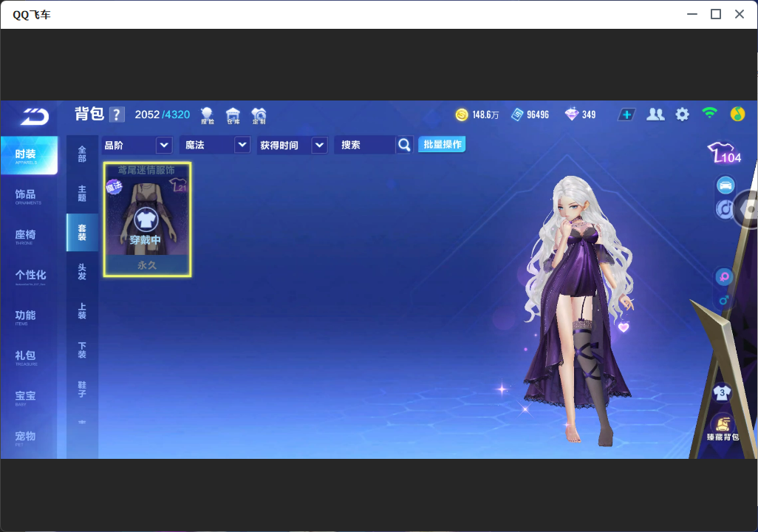Image resolution: width=758 pixels, height=532 pixels.
Task: Close the QQ飞车 window
Action: click(x=740, y=15)
